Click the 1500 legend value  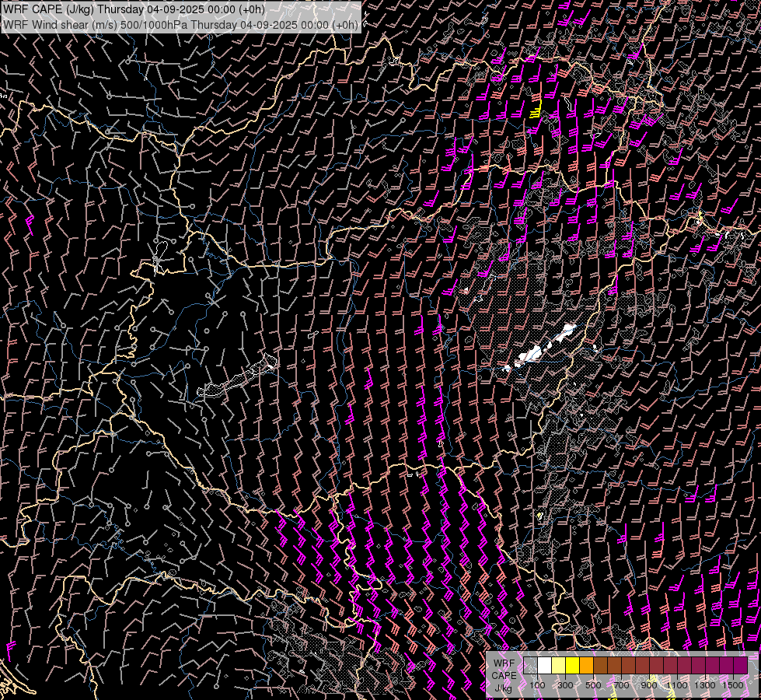[733, 685]
